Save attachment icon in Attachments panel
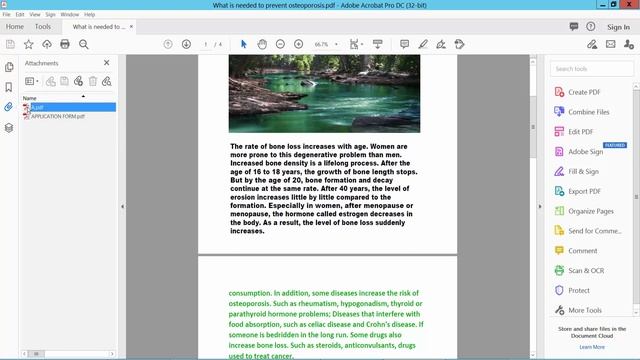The image size is (640, 360). [64, 81]
